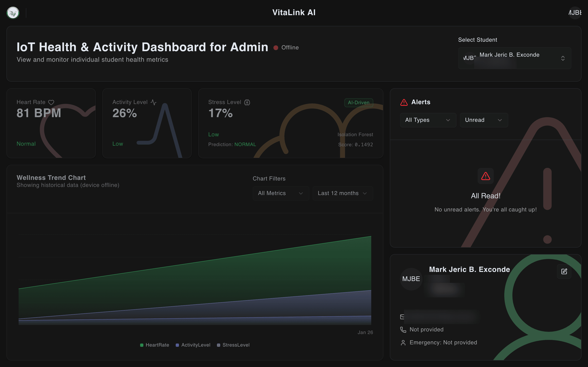Click the warning icon above All Read!
Viewport: 588px width, 367px height.
click(486, 176)
